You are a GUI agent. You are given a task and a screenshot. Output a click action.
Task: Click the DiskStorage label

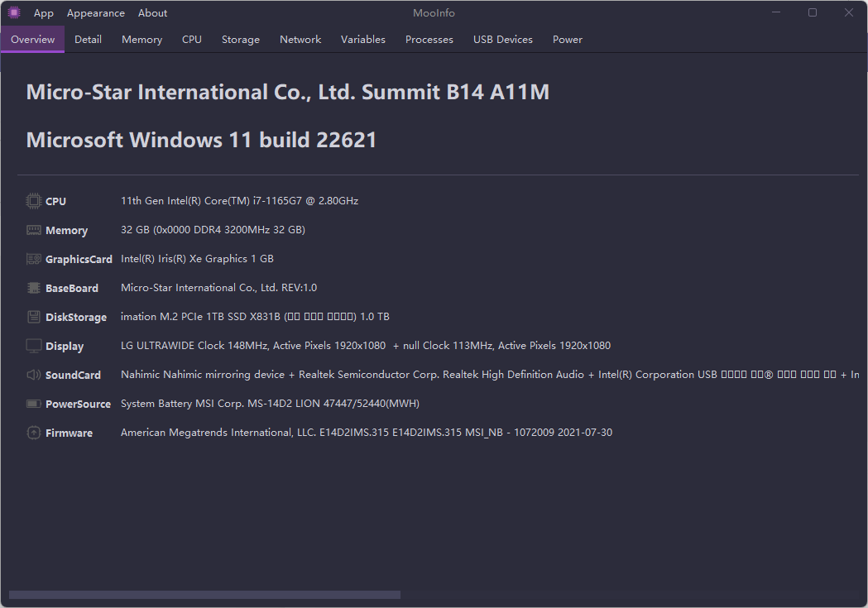click(x=76, y=318)
